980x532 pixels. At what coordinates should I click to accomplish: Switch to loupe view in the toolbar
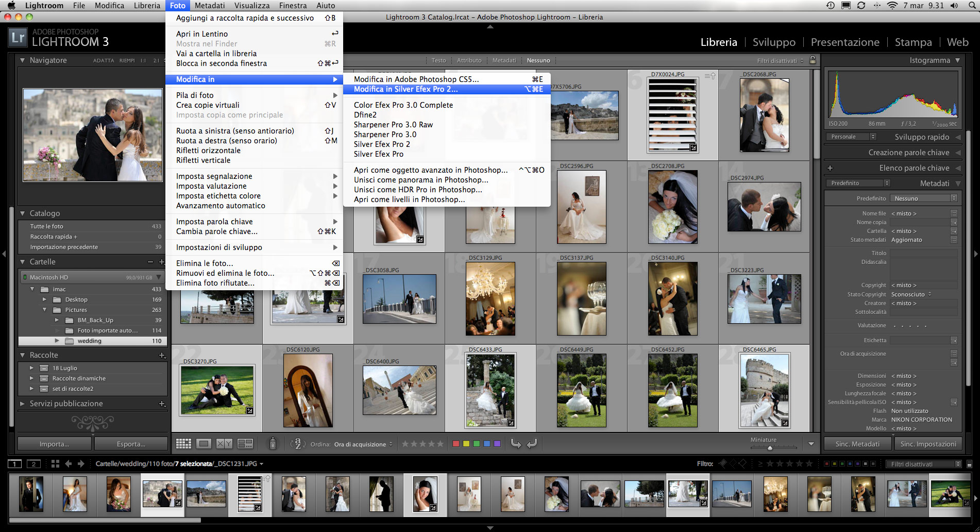point(204,444)
